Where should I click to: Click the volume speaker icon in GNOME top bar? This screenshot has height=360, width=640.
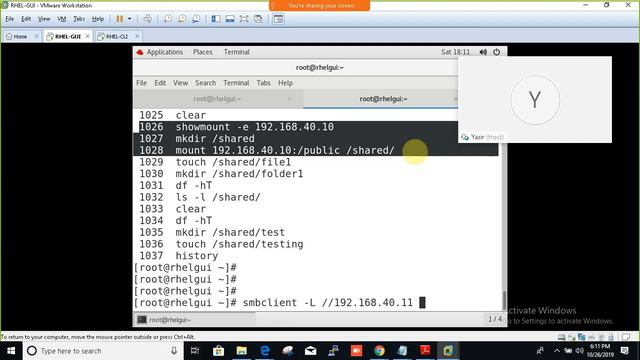pyautogui.click(x=483, y=52)
